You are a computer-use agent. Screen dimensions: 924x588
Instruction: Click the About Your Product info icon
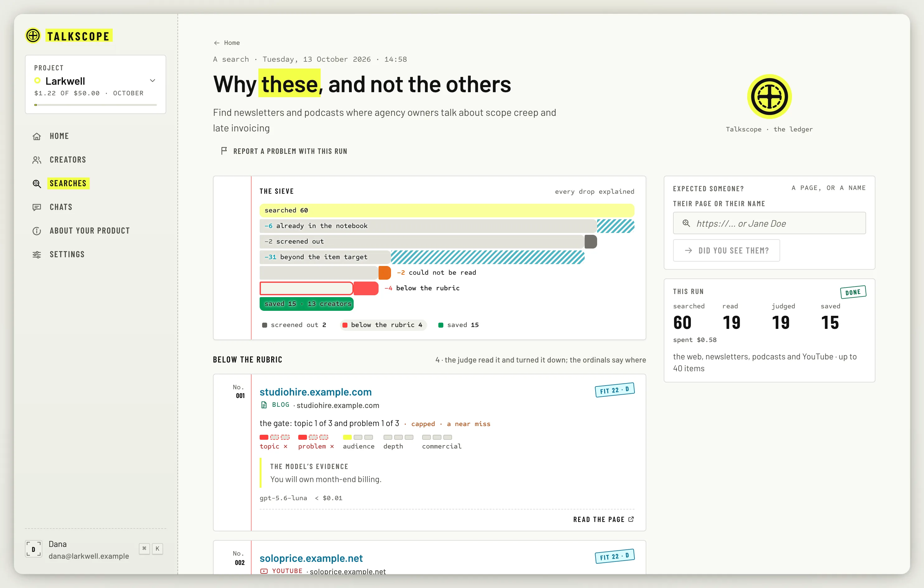pyautogui.click(x=37, y=231)
